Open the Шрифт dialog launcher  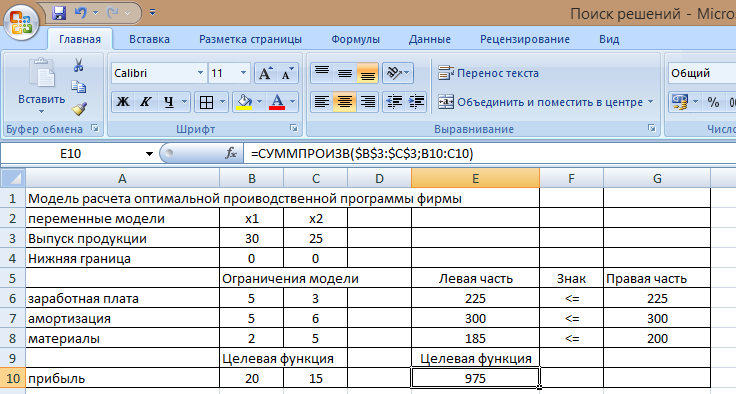[x=294, y=128]
